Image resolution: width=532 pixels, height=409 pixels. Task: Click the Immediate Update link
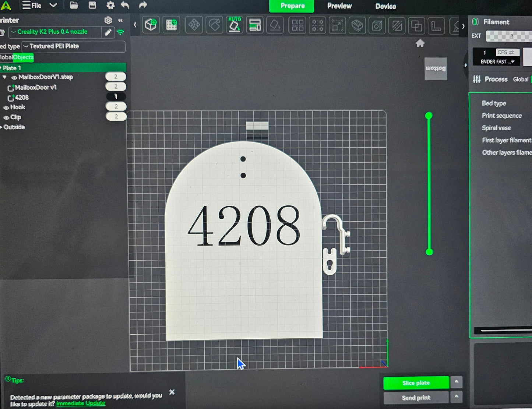(81, 403)
